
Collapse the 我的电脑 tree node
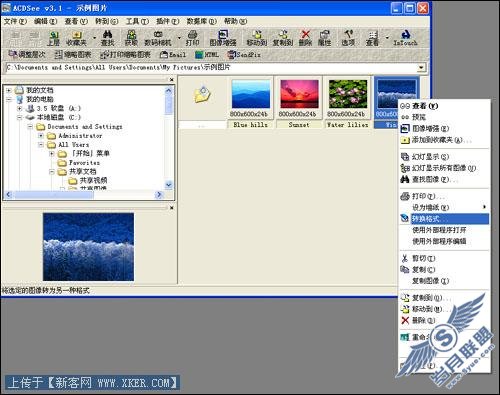pyautogui.click(x=9, y=99)
